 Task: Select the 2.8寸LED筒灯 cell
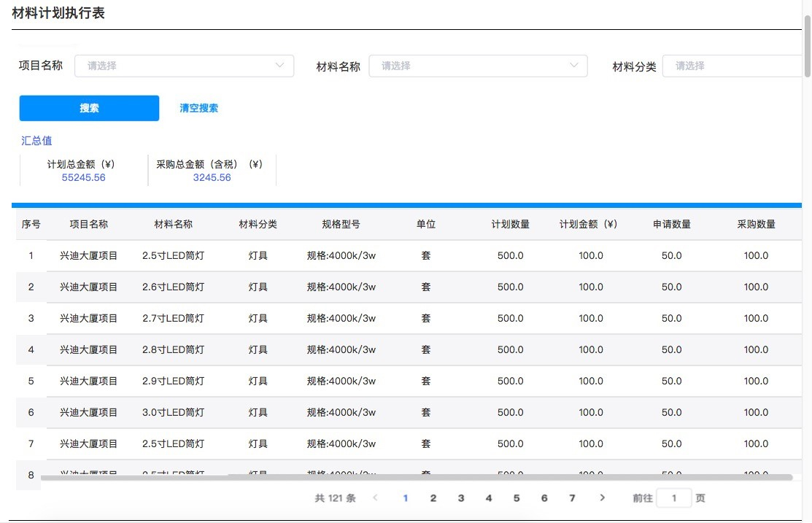pos(174,350)
